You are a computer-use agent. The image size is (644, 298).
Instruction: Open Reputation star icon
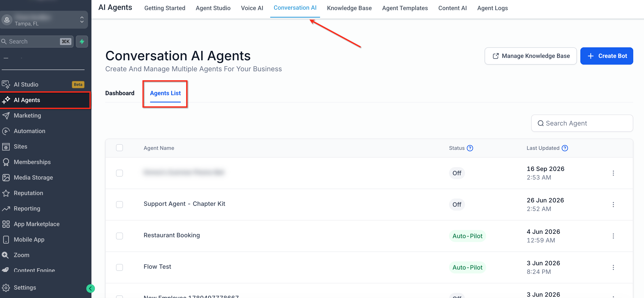pos(6,193)
